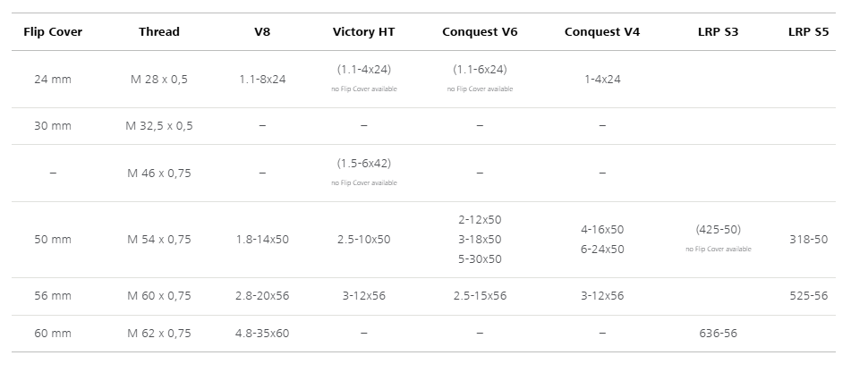
Task: Click the 1.1-8x24 V8 entry
Action: click(262, 79)
